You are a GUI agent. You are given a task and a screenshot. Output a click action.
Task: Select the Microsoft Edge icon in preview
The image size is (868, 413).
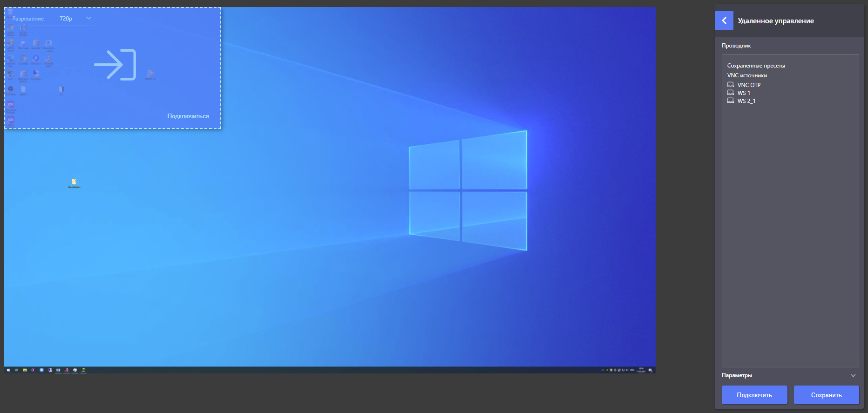tap(10, 58)
